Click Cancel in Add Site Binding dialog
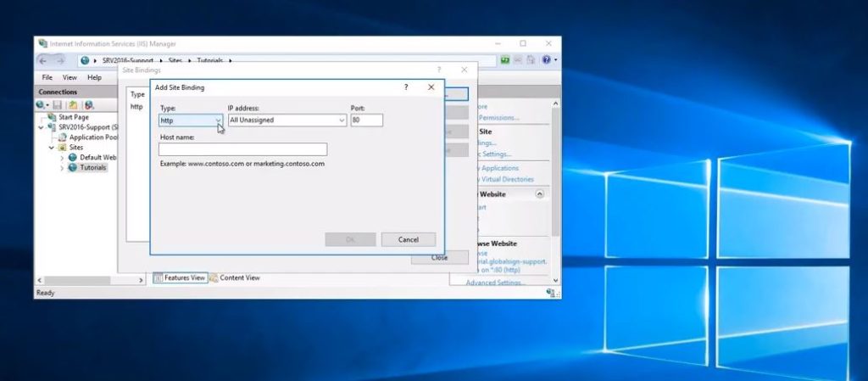This screenshot has height=381, width=868. (x=408, y=240)
